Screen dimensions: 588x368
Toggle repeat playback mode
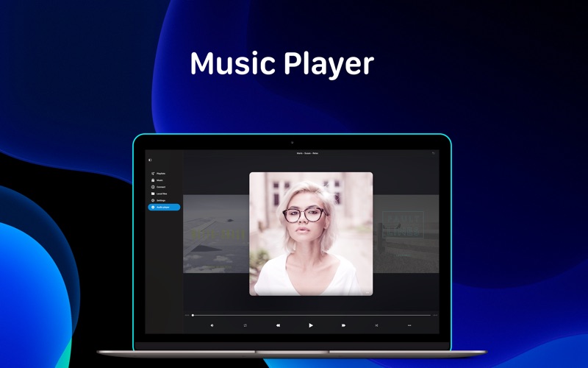245,325
